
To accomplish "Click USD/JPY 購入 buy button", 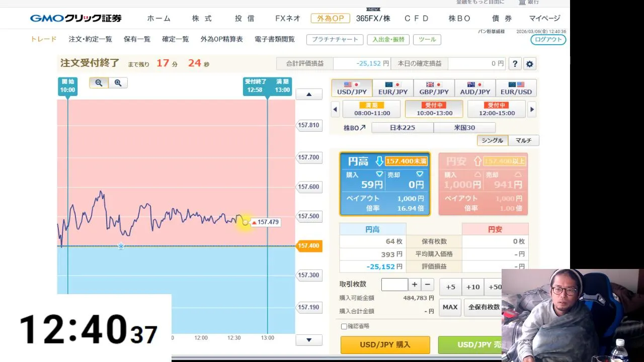I will [x=385, y=345].
